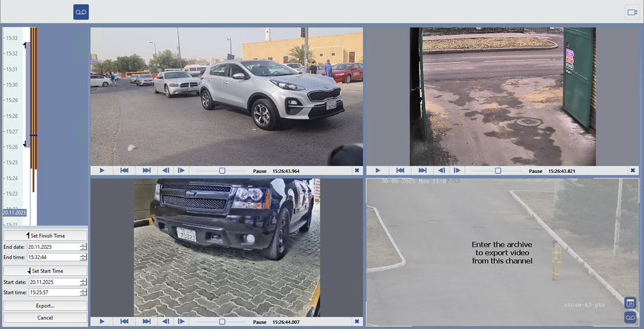Click the Start time spinner arrows

point(84,292)
